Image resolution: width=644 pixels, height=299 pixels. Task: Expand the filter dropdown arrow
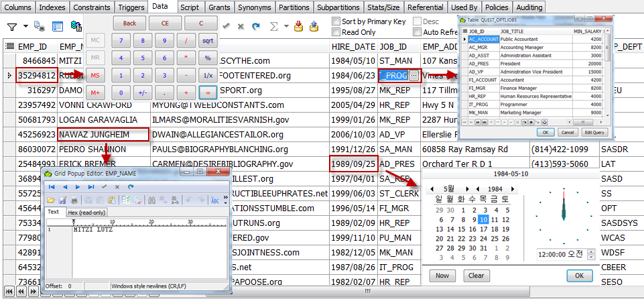coord(25,27)
